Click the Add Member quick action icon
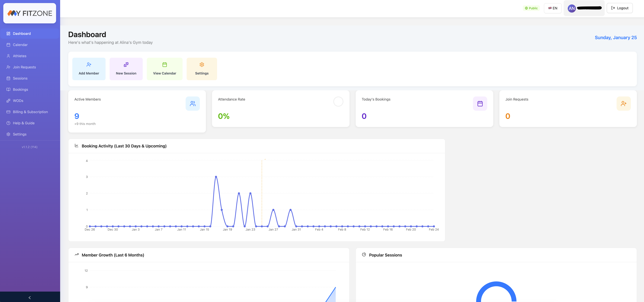The image size is (644, 302). click(89, 65)
